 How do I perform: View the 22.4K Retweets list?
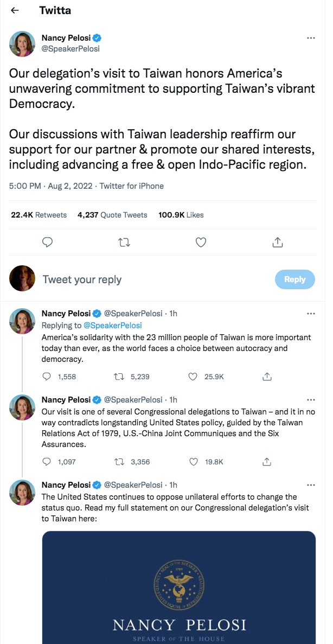click(39, 215)
